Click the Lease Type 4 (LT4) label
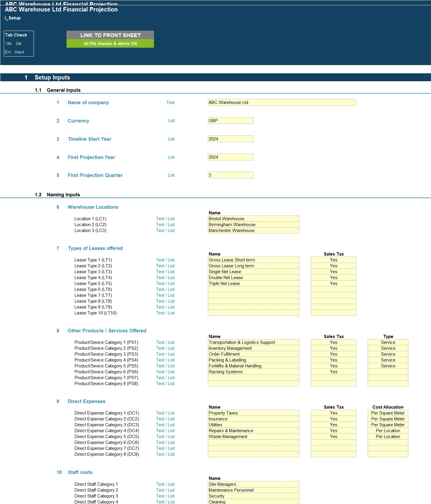 tap(93, 278)
